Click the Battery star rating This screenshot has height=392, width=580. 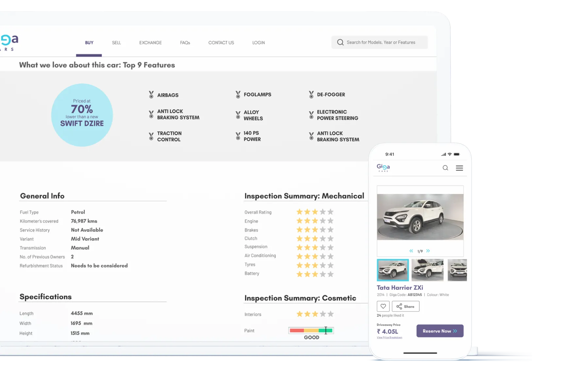[315, 274]
